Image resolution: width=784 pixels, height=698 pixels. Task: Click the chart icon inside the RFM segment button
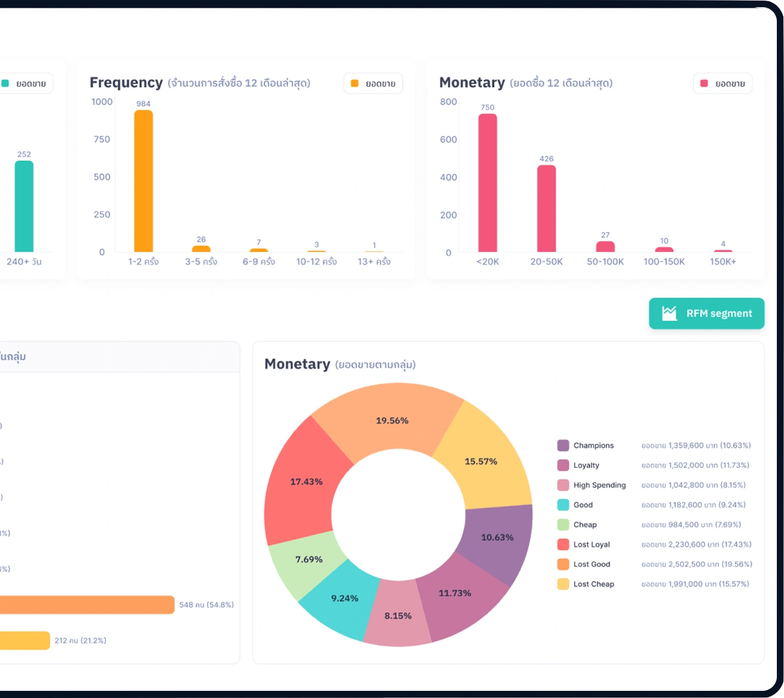[x=670, y=313]
